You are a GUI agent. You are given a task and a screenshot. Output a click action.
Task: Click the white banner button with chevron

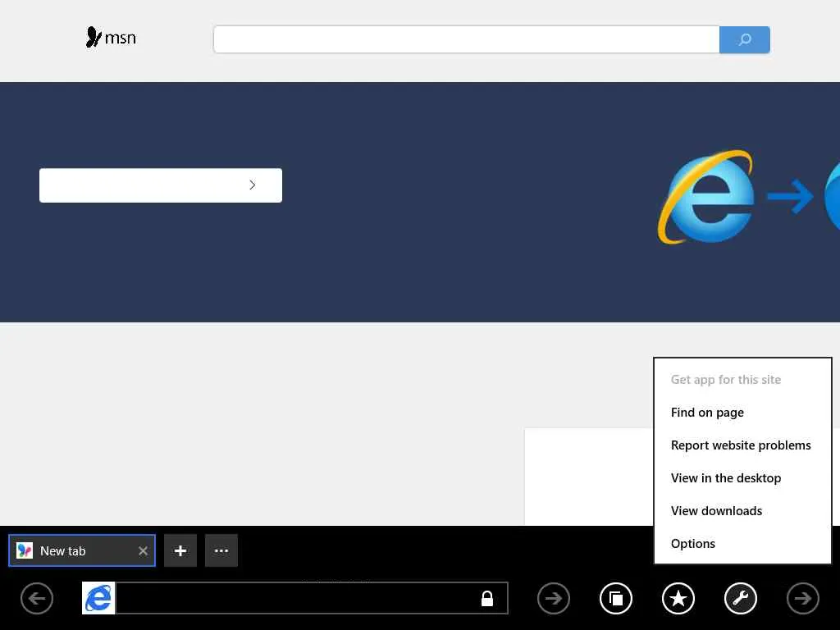(x=161, y=185)
